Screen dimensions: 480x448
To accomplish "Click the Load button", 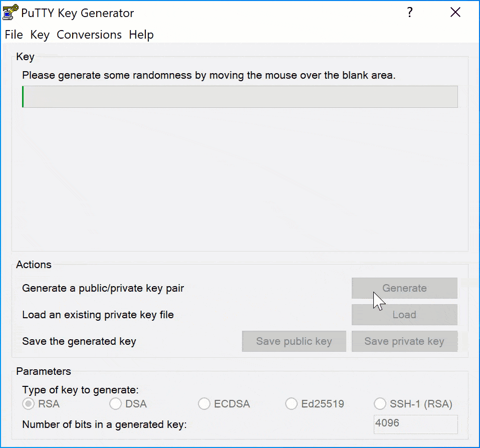I will pos(404,315).
